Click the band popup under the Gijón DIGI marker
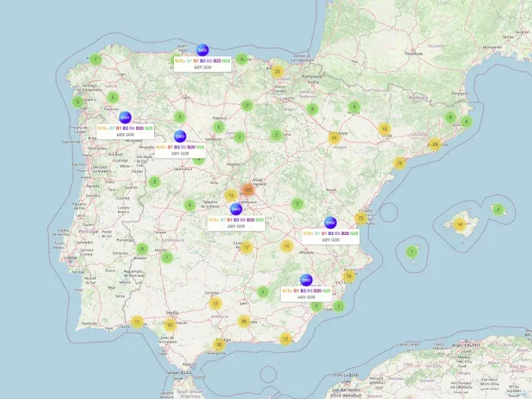 click(203, 64)
